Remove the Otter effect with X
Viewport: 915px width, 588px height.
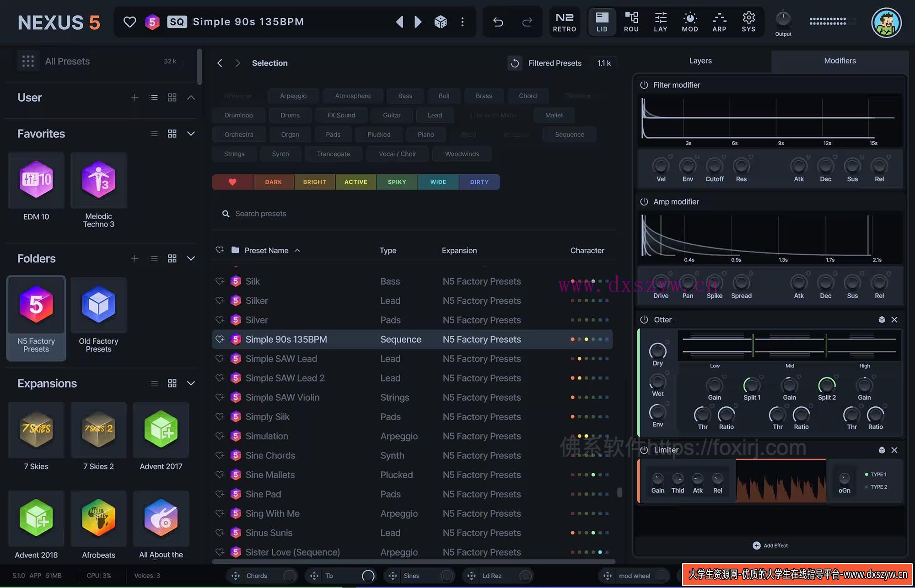[894, 320]
